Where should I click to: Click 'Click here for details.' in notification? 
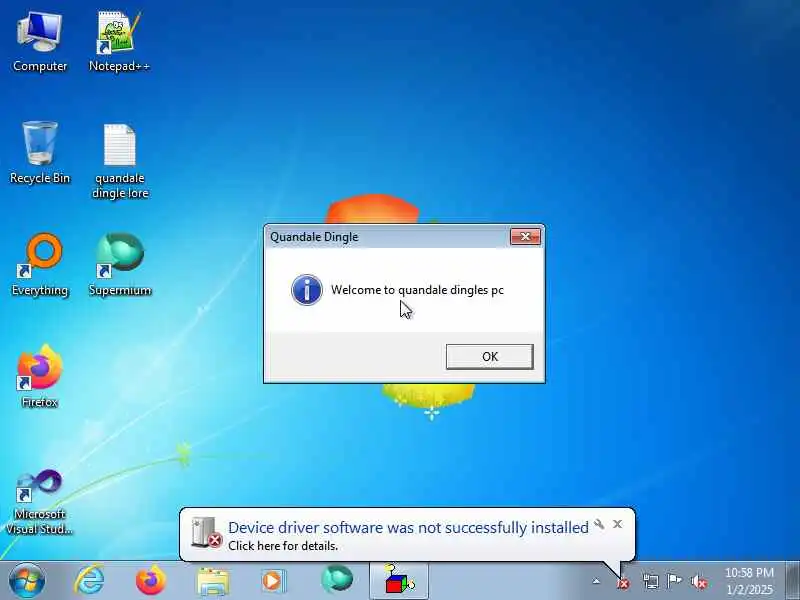pyautogui.click(x=283, y=546)
